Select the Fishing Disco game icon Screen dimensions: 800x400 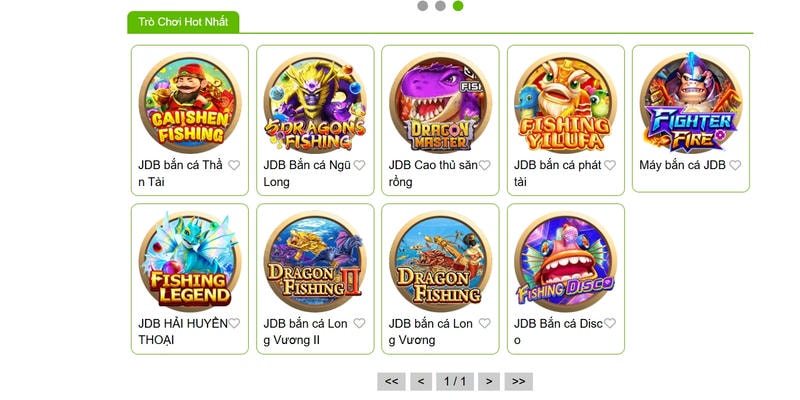coord(565,261)
